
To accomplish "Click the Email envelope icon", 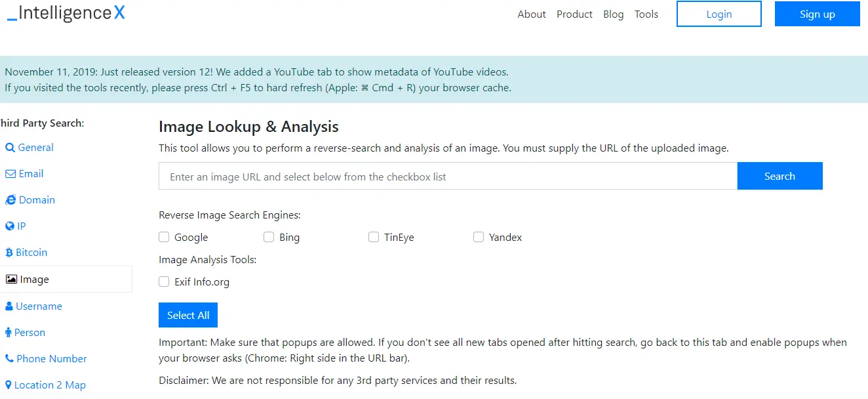I will coord(10,174).
